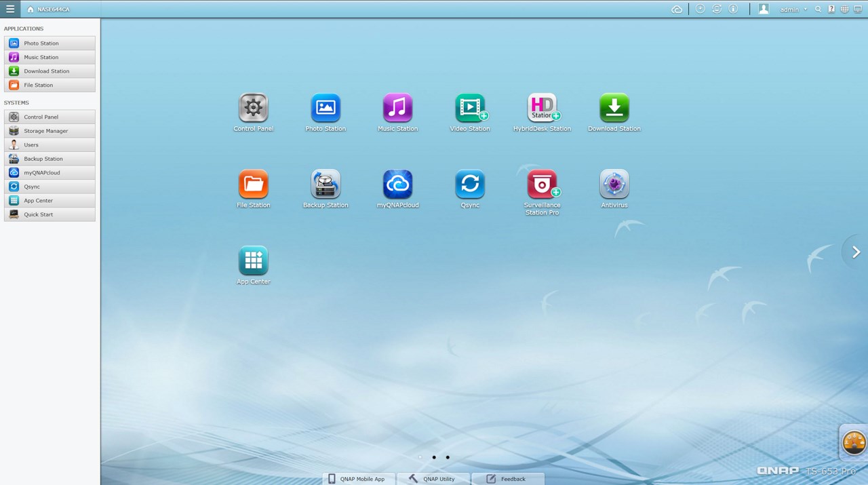
Task: Launch Video Station from the desktop
Action: pos(470,108)
